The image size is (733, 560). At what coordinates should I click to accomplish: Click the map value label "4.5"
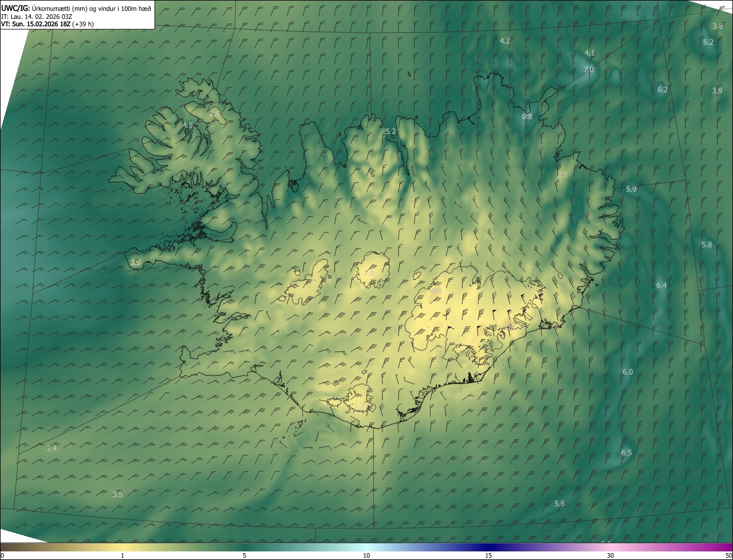point(187,125)
